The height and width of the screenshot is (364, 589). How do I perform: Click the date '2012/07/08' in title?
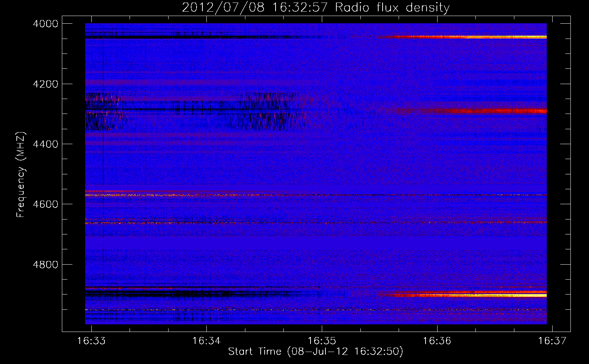tap(223, 8)
